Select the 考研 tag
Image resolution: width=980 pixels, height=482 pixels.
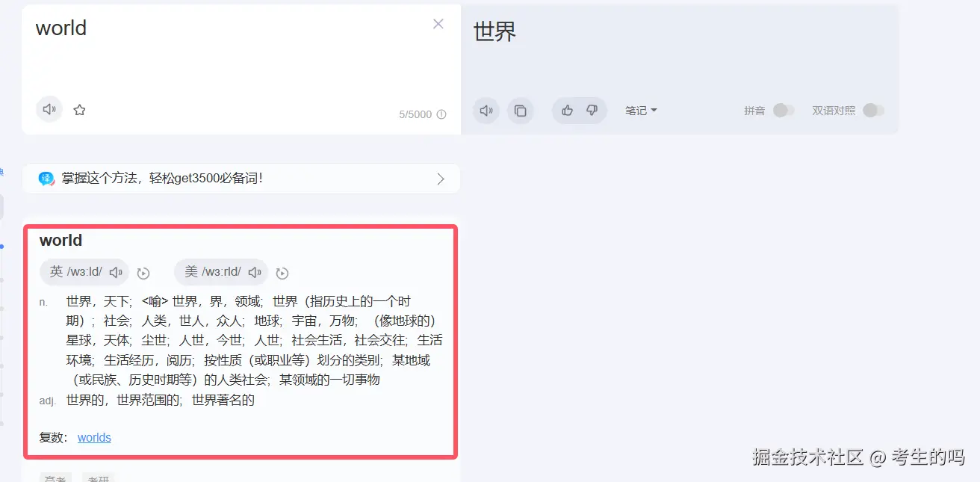[x=99, y=478]
